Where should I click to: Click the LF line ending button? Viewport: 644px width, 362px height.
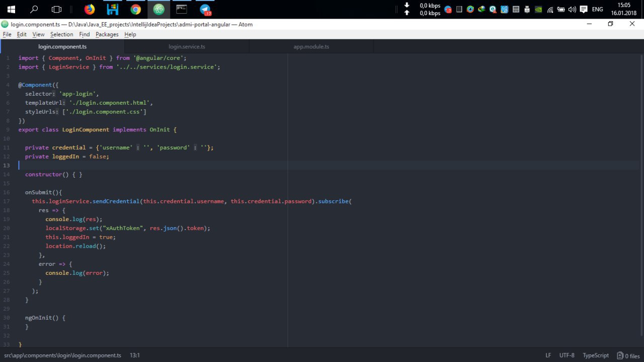coord(548,355)
